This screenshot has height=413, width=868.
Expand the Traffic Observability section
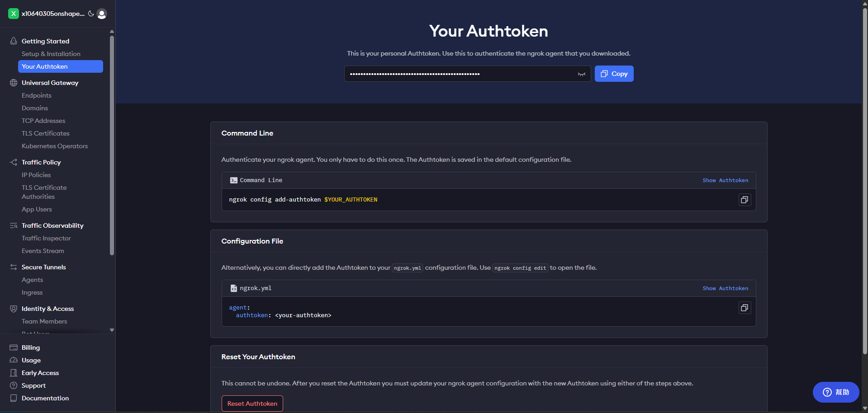tap(52, 225)
